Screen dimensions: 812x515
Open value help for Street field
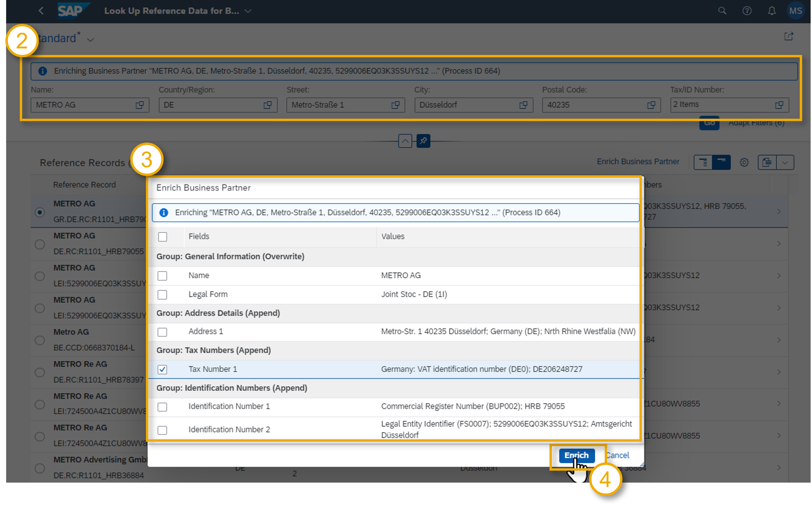tap(395, 105)
